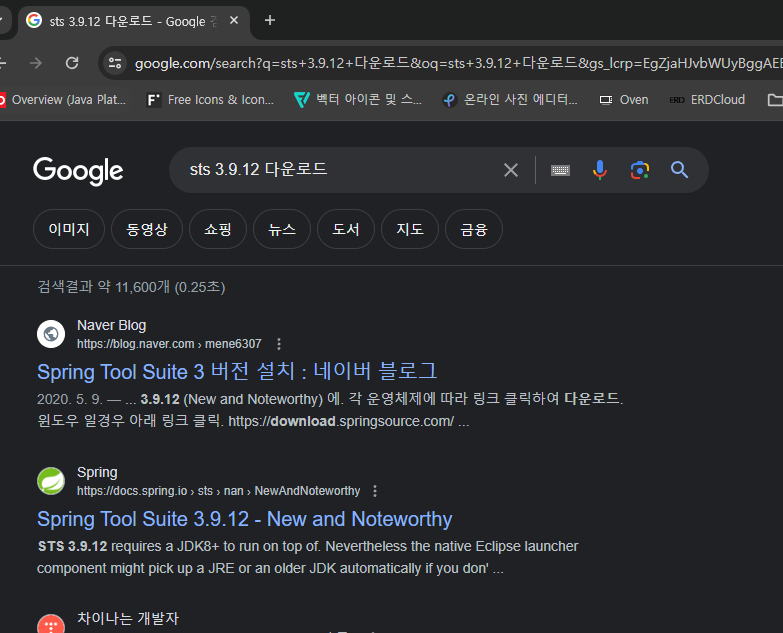Open a new browser tab
This screenshot has width=783, height=633.
[x=270, y=20]
